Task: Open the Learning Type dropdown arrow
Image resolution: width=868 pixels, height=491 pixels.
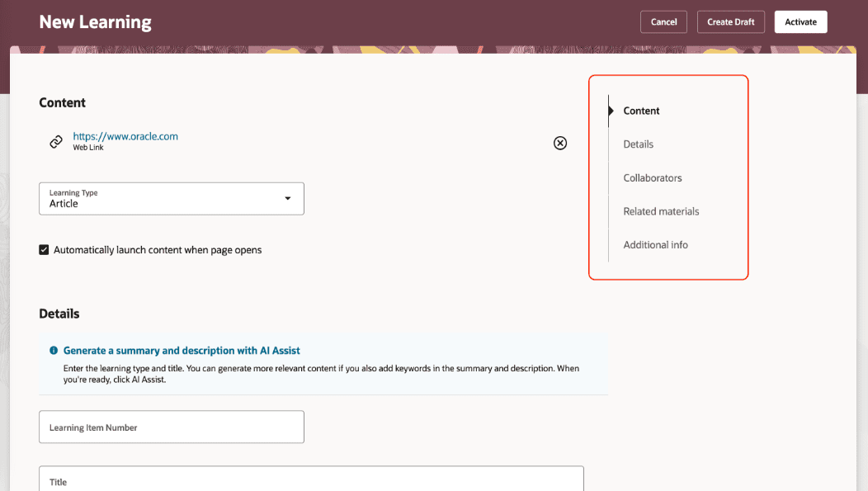Action: tap(288, 198)
